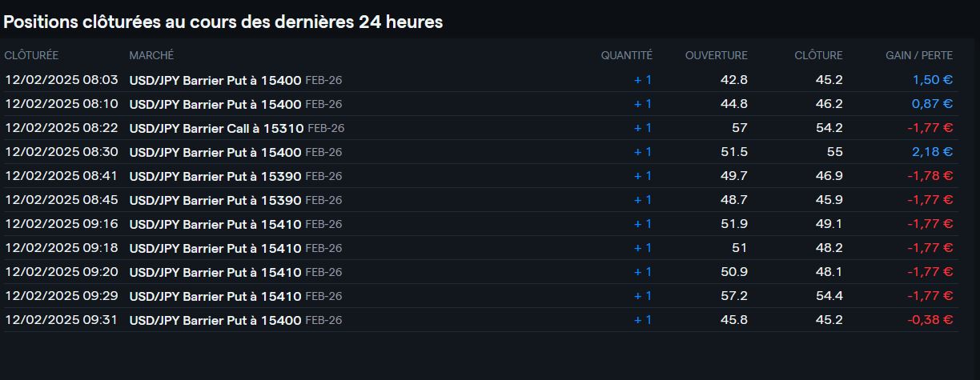The height and width of the screenshot is (380, 980).
Task: Select the 12/02/2025 08:10 closing timestamp
Action: (x=62, y=104)
